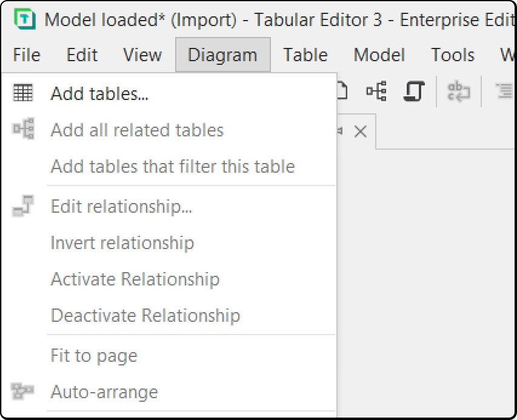Screen dimensions: 517x420
Task: Click the toolbar find and replace icon
Action: [458, 92]
